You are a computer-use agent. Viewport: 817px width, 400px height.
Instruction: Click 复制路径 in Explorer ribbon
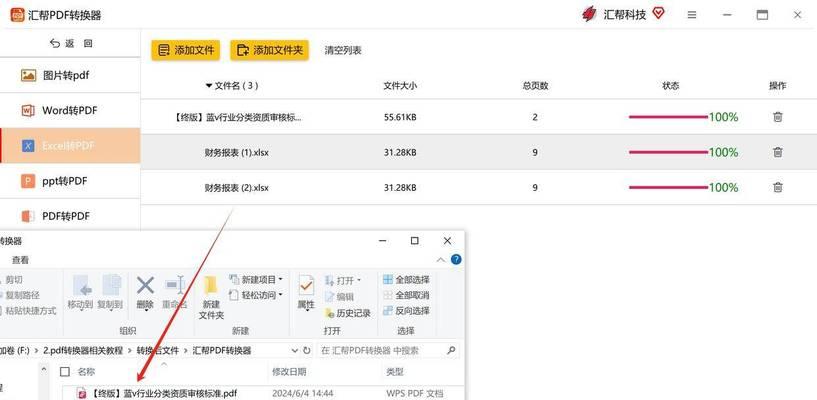click(x=20, y=295)
